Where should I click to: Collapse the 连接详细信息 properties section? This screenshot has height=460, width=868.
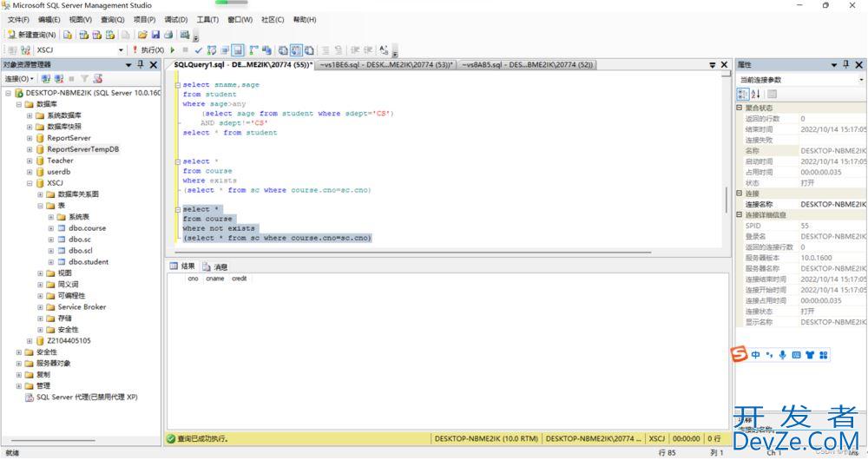pos(739,214)
